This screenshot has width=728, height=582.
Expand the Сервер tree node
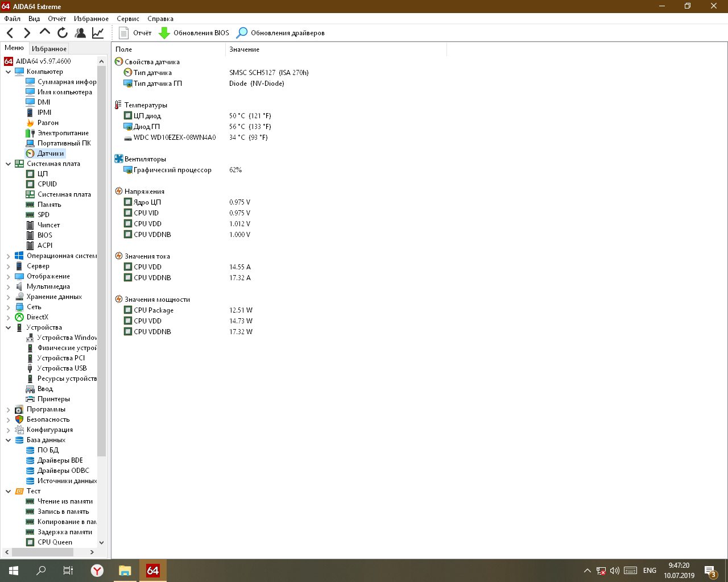pyautogui.click(x=8, y=266)
